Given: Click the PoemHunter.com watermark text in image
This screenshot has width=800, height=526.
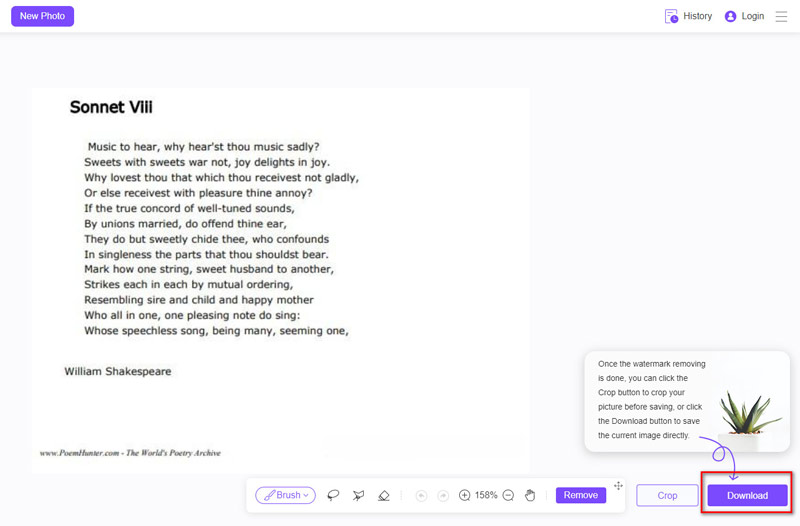Looking at the screenshot, I should click(130, 453).
